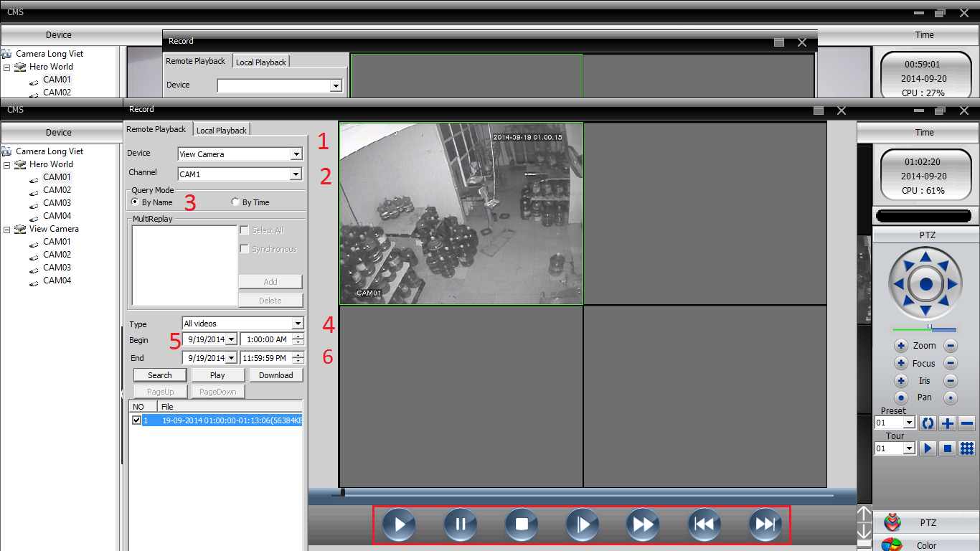Jump to previous file icon

coord(705,524)
